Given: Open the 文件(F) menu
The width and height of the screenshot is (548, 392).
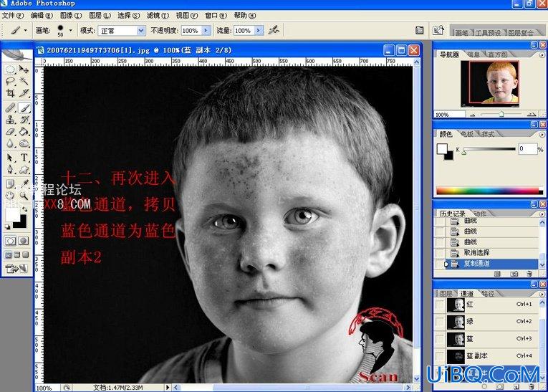Looking at the screenshot, I should tap(13, 15).
